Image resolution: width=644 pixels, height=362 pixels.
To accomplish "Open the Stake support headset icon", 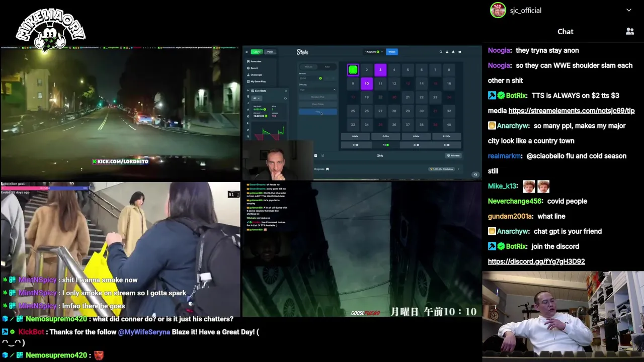I will pyautogui.click(x=475, y=174).
